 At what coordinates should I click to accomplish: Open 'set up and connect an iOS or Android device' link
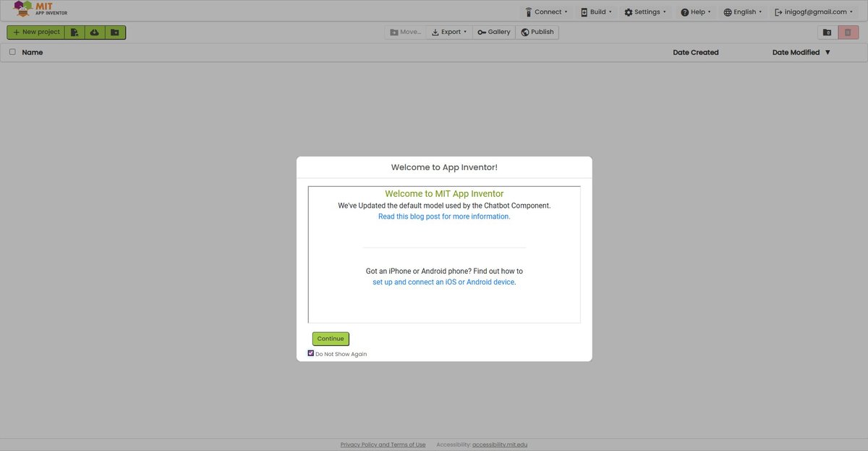click(443, 282)
